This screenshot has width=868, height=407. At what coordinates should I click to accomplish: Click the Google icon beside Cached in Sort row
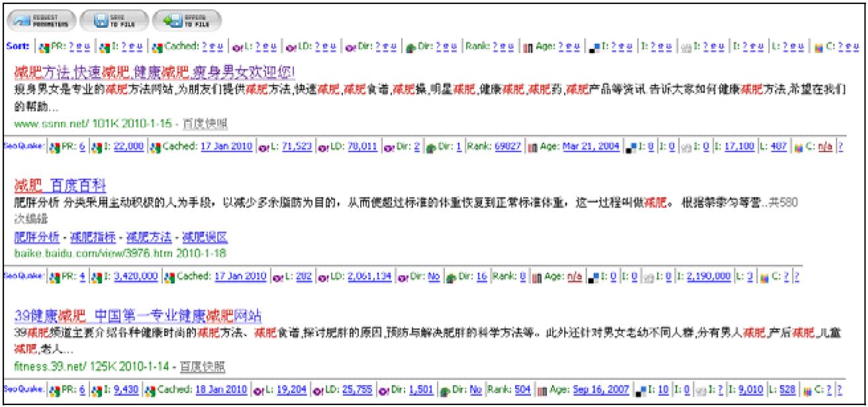[156, 47]
